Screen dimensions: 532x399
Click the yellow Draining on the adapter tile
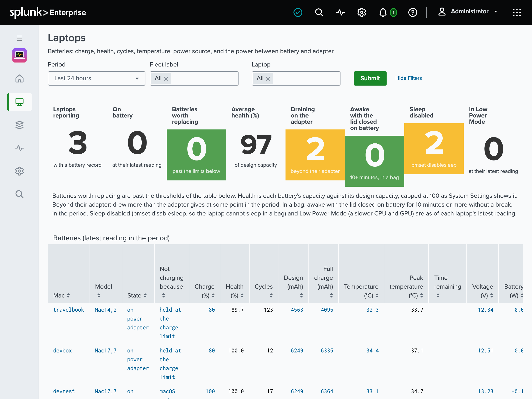(x=315, y=155)
